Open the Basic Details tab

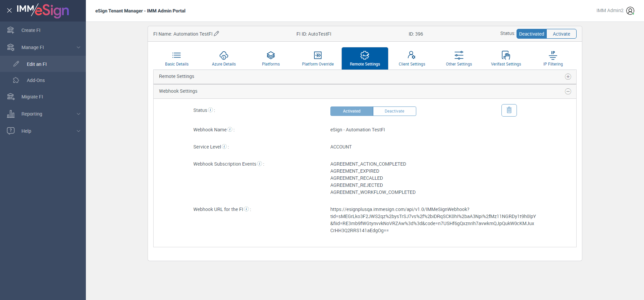point(177,58)
